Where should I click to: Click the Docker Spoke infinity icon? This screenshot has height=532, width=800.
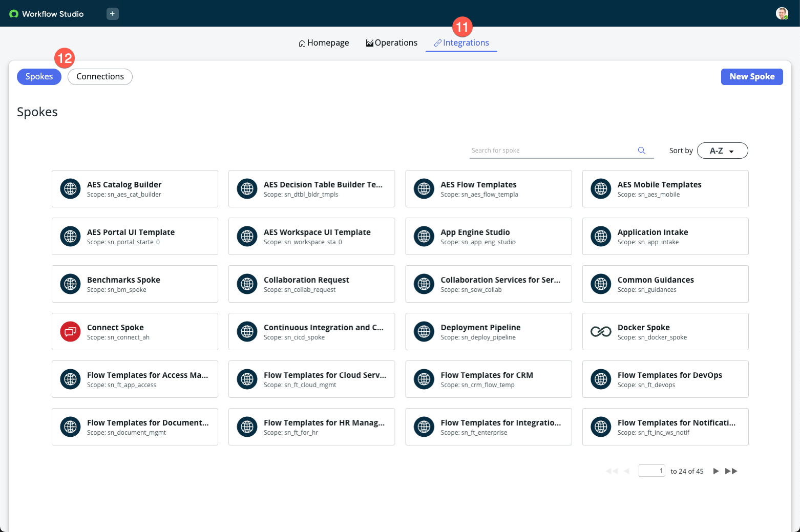pos(601,332)
